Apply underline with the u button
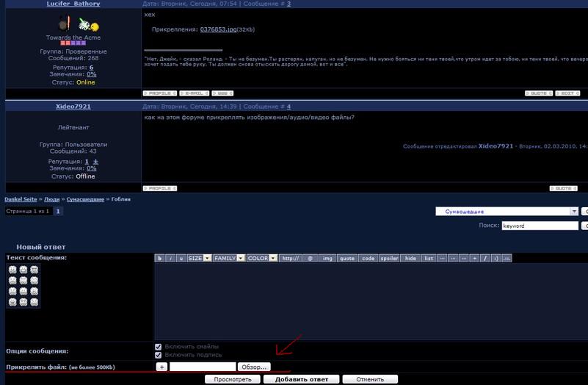Image resolution: width=588 pixels, height=385 pixels. click(181, 259)
